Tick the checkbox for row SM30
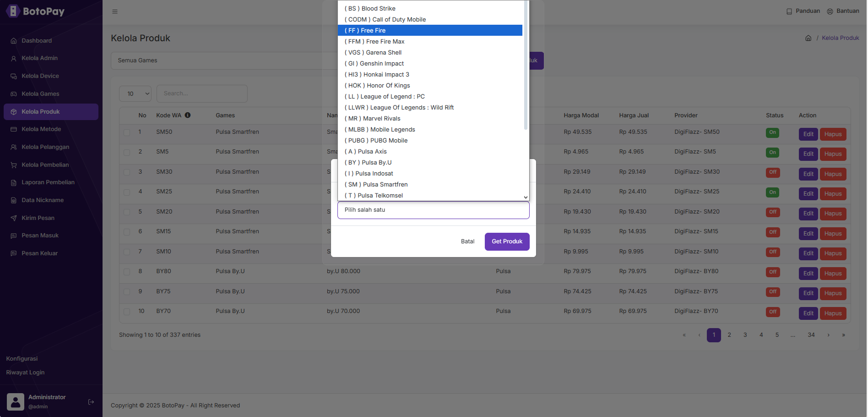This screenshot has height=417, width=868. (127, 172)
